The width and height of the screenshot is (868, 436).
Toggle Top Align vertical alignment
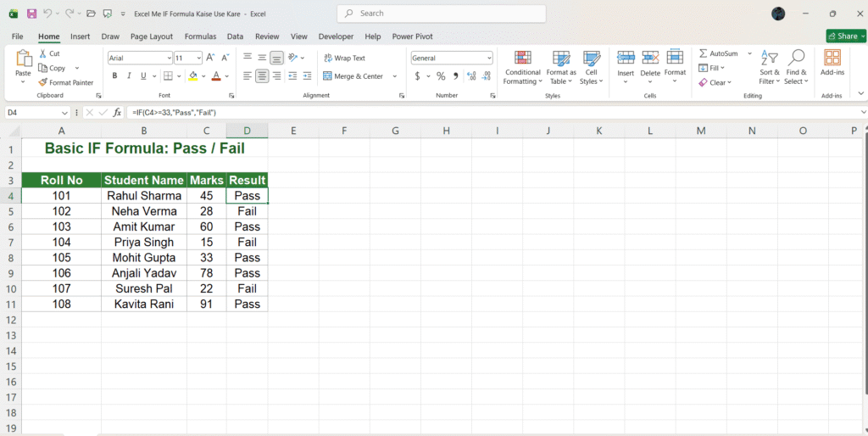[248, 58]
